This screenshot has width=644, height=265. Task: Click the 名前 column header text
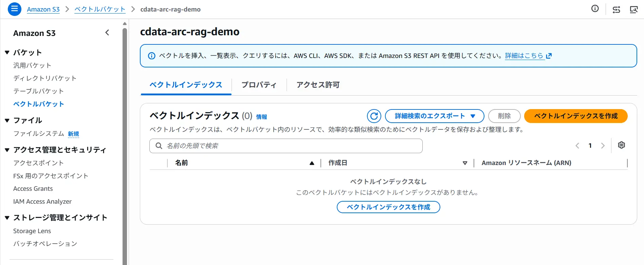click(182, 163)
